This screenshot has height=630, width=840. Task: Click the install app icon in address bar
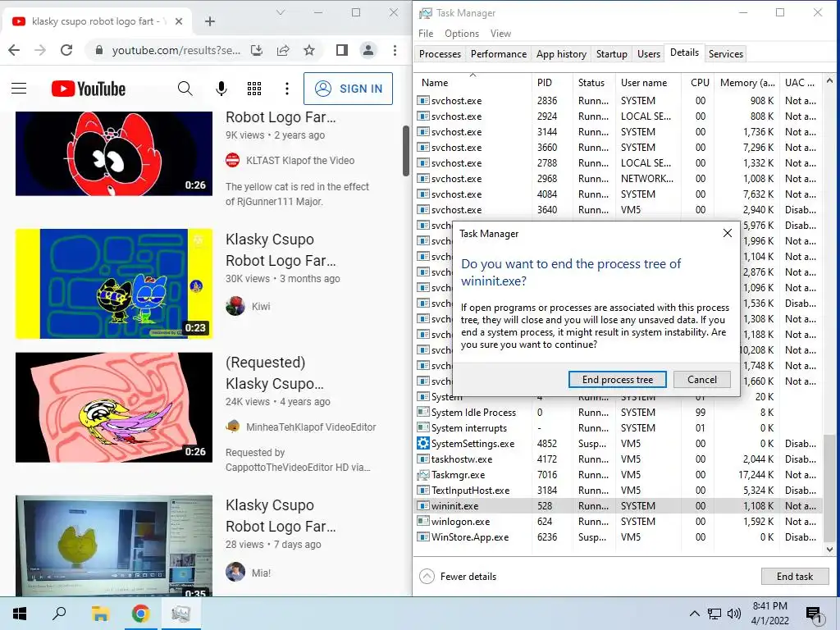point(257,50)
